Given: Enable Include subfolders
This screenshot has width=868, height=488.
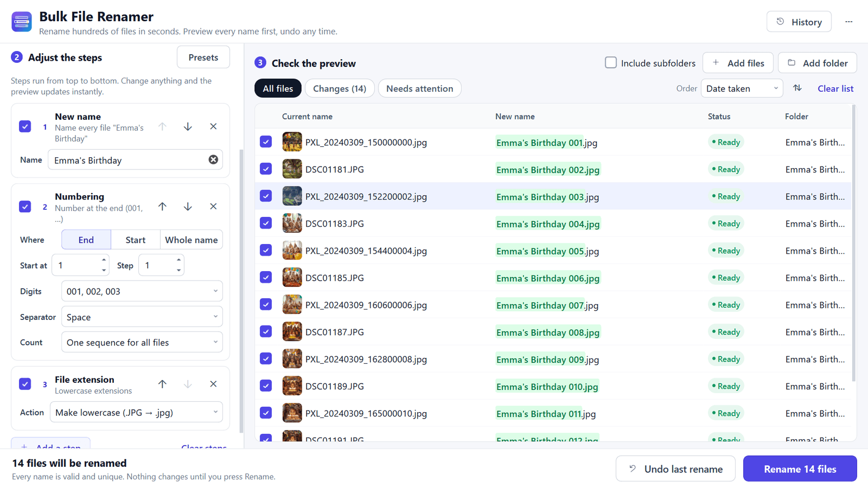Looking at the screenshot, I should click(611, 62).
